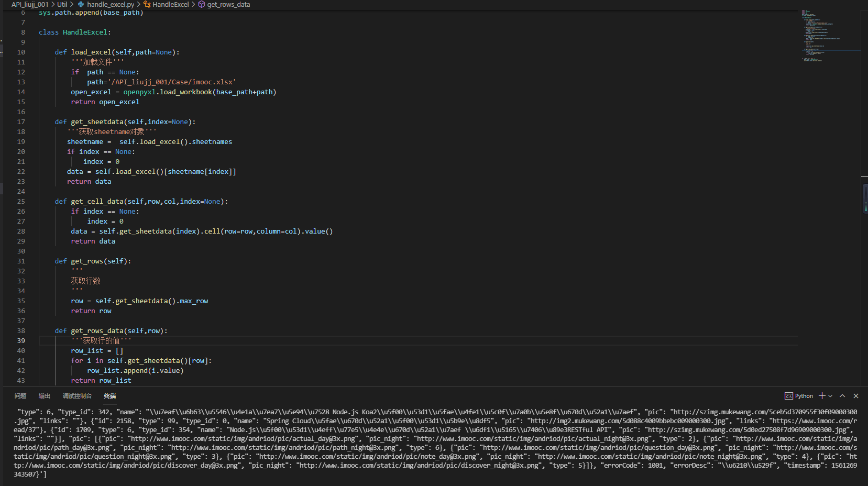Screen dimensions: 868x486
Task: Click 'def get_cell_data(self,row,col,index=None):' text
Action: [x=141, y=201]
